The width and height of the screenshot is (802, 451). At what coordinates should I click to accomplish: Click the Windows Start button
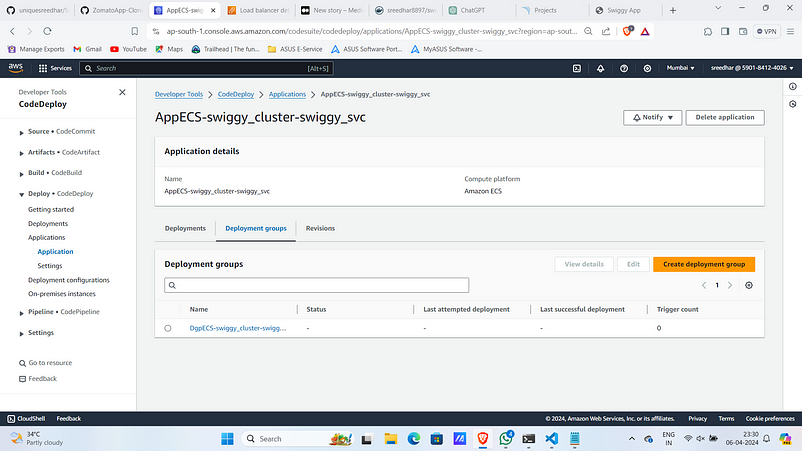point(227,438)
